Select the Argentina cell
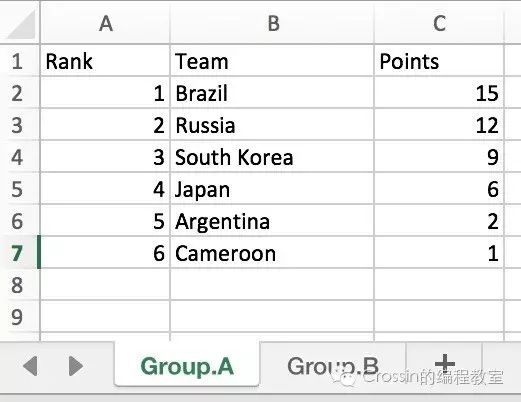521x402 pixels. coord(272,221)
